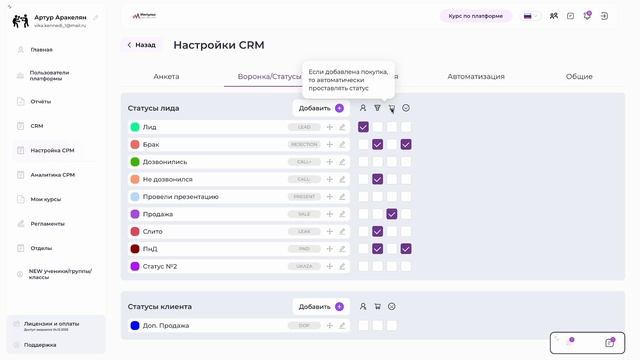The width and height of the screenshot is (640, 360).
Task: Click the cart purchase icon in lead statuses header
Action: pyautogui.click(x=392, y=108)
